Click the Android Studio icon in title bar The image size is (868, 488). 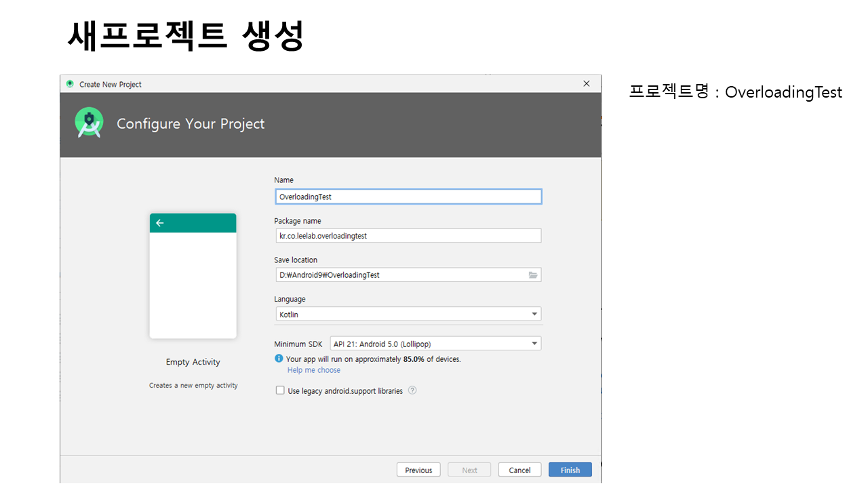coord(70,84)
